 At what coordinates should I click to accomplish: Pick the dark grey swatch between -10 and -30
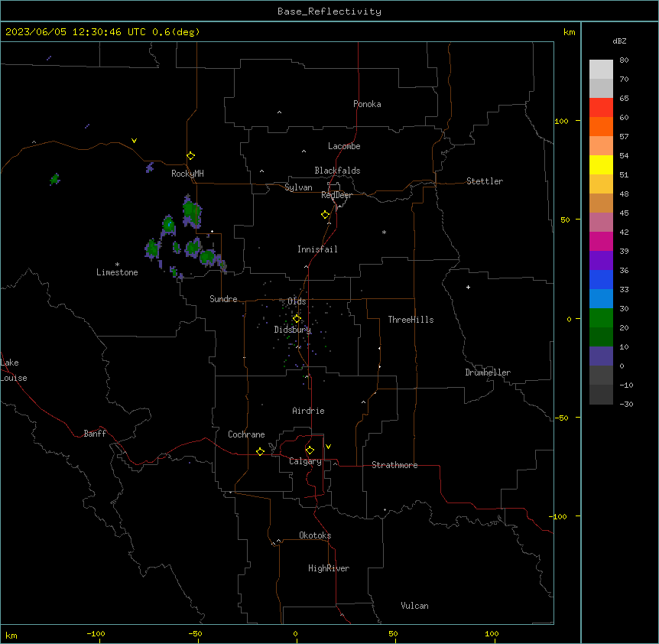(x=601, y=395)
